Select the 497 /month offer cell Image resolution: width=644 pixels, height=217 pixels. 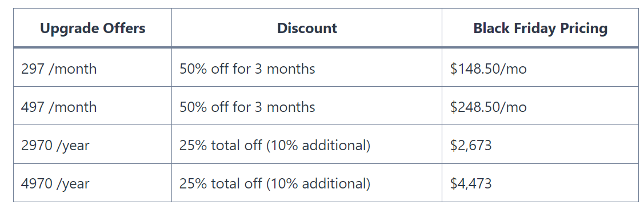(93, 106)
